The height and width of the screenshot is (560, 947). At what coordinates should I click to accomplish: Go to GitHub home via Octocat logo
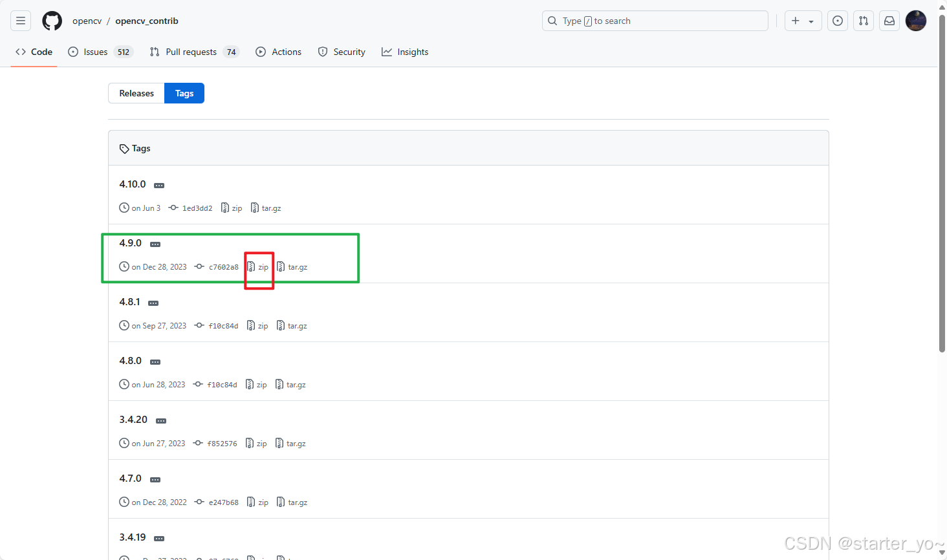tap(52, 21)
